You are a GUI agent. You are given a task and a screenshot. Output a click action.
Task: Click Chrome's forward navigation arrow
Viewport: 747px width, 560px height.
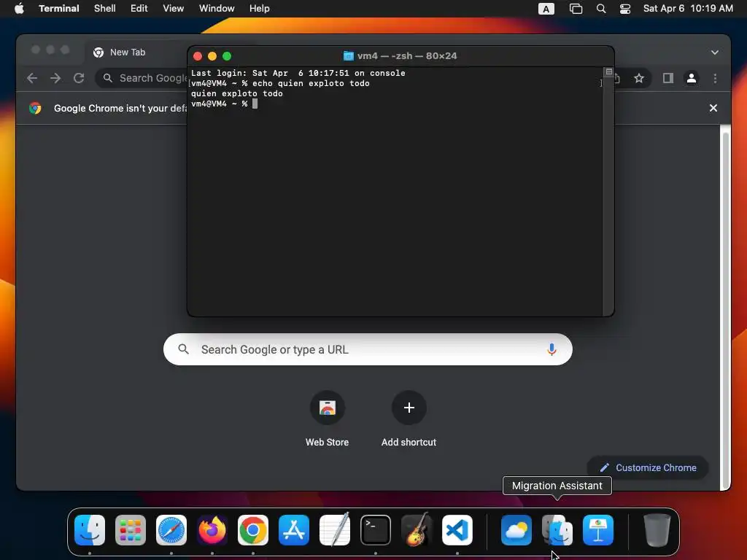(x=55, y=78)
